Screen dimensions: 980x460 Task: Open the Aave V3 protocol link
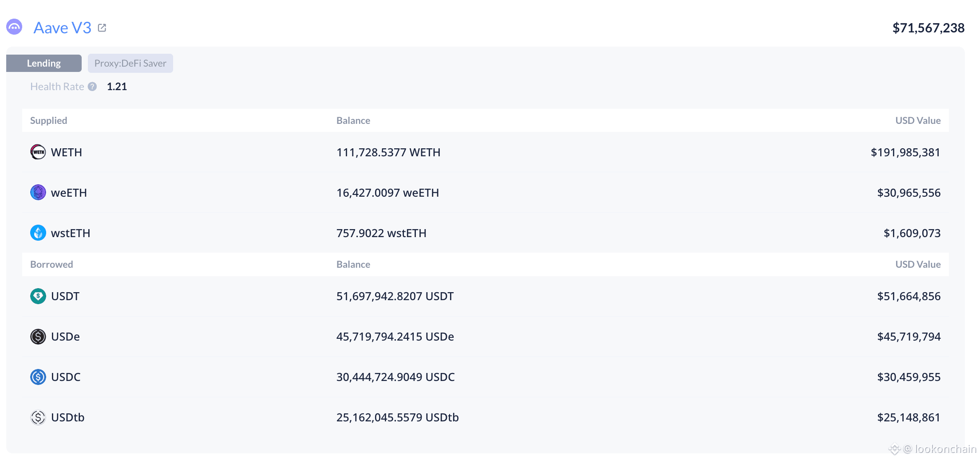pyautogui.click(x=63, y=28)
